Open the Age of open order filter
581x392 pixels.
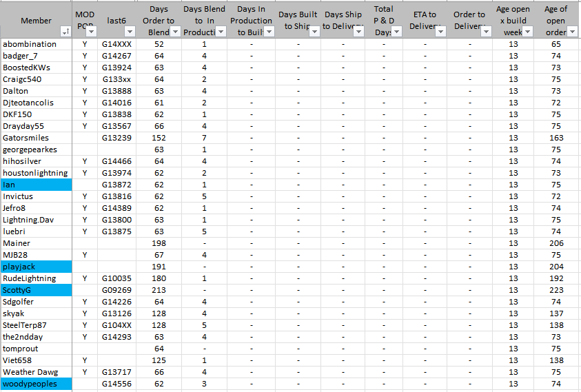572,32
